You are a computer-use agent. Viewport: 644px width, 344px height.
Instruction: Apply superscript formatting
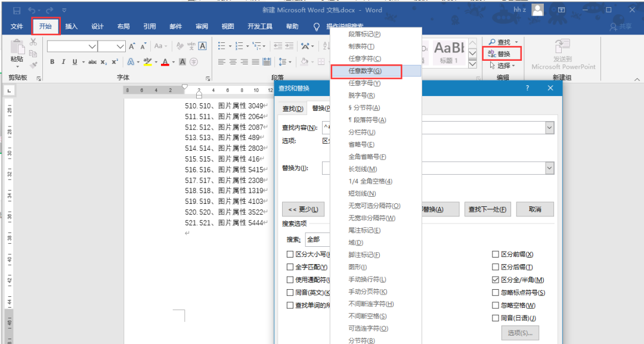115,62
